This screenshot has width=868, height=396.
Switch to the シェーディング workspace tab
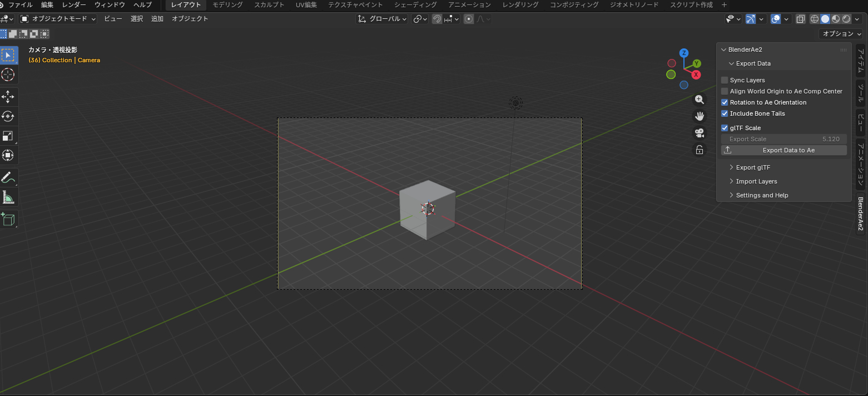(x=415, y=4)
